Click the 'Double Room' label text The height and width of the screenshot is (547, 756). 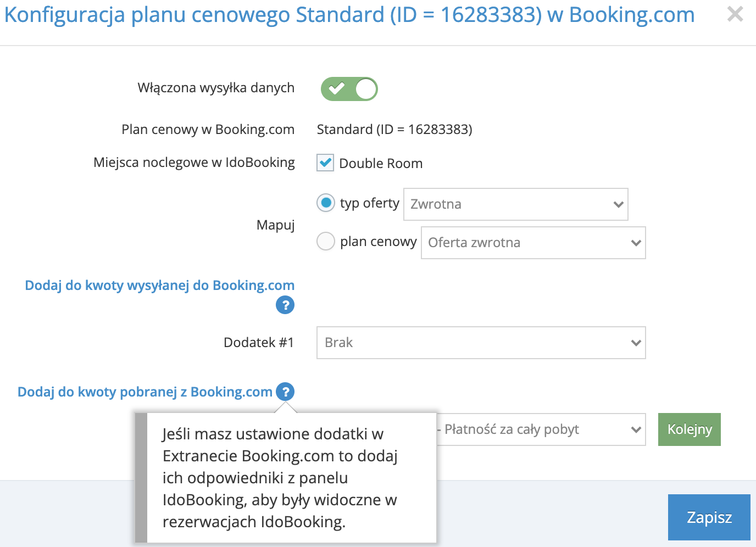click(381, 164)
